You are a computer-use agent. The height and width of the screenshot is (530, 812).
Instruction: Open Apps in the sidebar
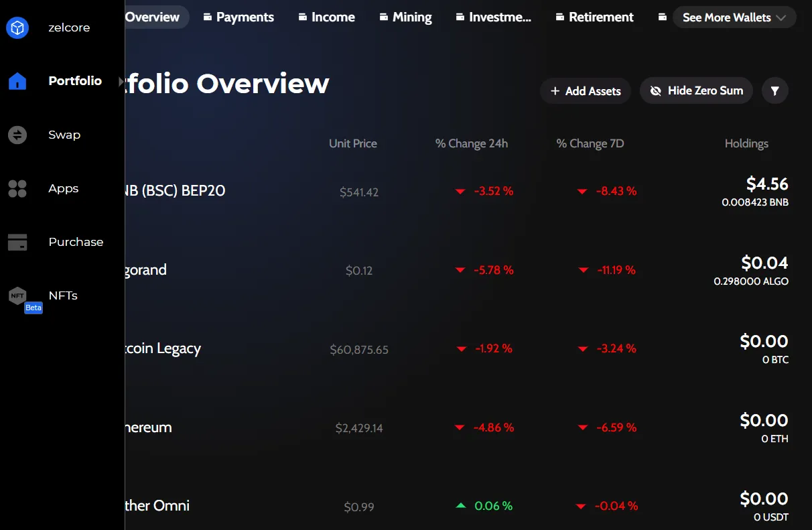coord(64,188)
